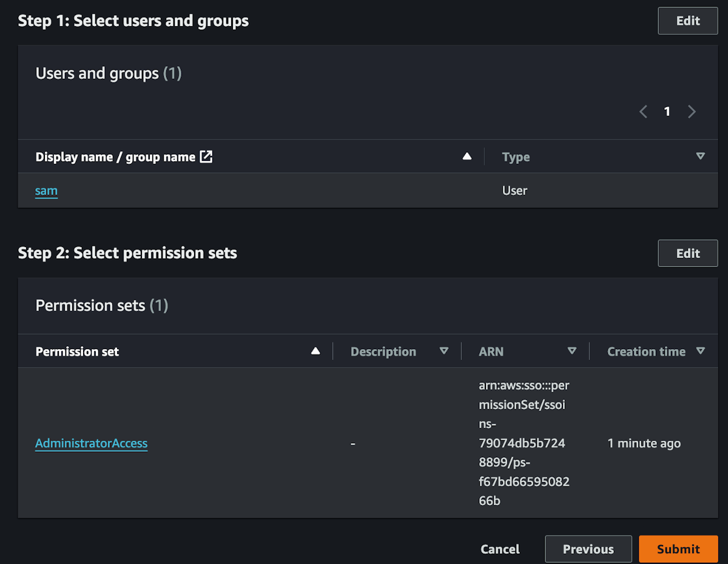Click Edit button for Step 2
The width and height of the screenshot is (728, 564).
click(x=688, y=253)
